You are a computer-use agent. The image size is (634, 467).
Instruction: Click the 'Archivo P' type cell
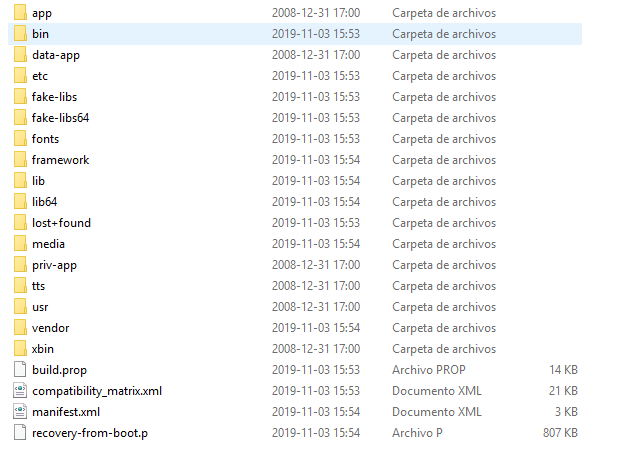tap(417, 433)
